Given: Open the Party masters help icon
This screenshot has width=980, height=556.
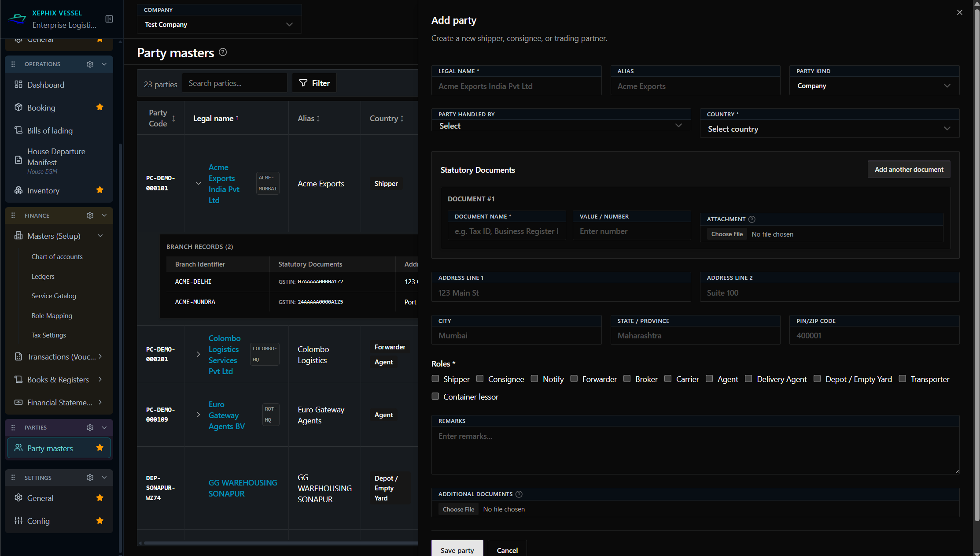Looking at the screenshot, I should 223,52.
